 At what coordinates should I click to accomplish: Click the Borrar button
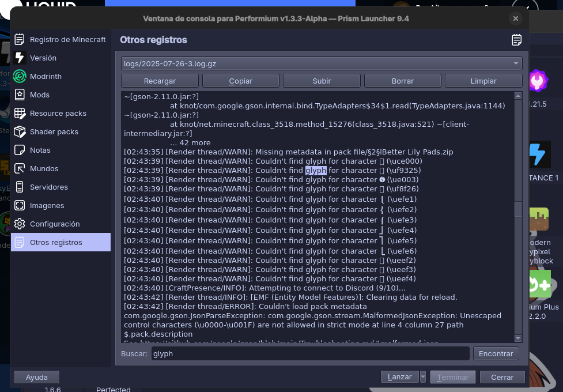coord(402,81)
